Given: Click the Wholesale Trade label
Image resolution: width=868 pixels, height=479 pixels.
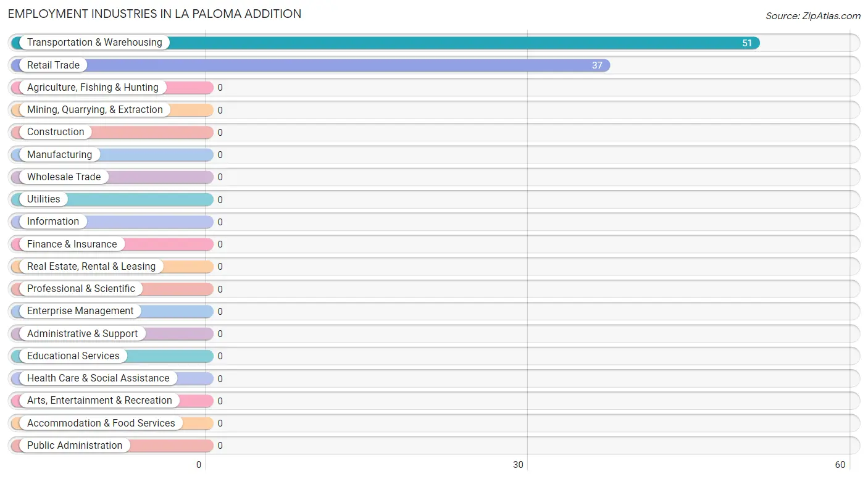Looking at the screenshot, I should tap(64, 177).
